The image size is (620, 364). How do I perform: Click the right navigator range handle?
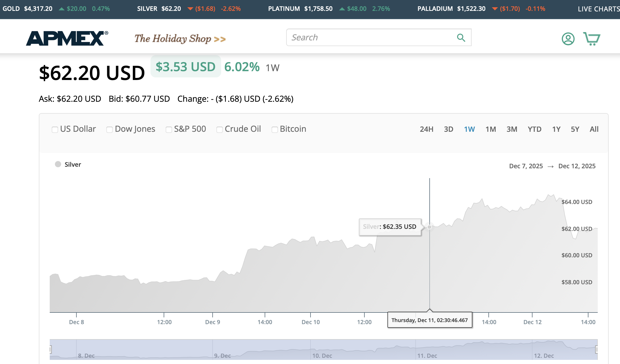(596, 350)
